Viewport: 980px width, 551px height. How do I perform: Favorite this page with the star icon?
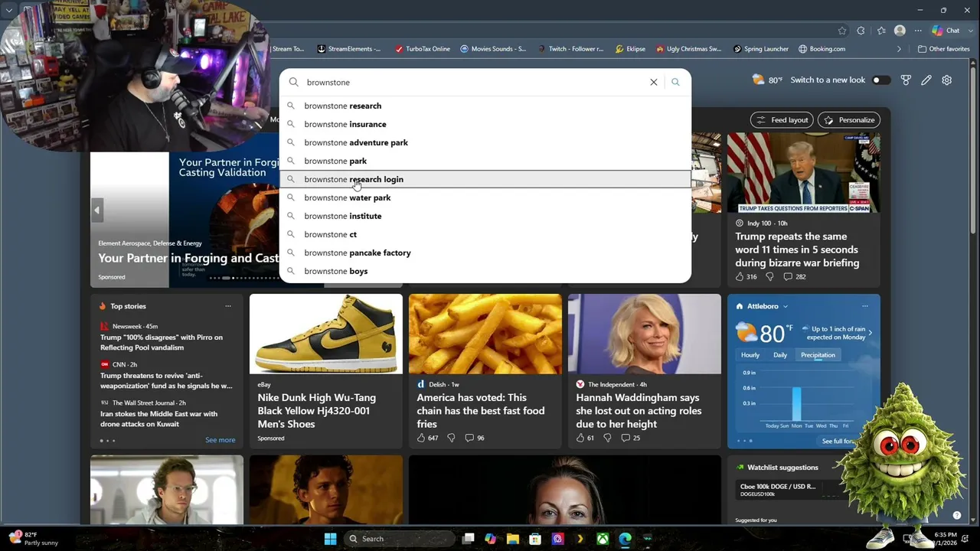(842, 31)
